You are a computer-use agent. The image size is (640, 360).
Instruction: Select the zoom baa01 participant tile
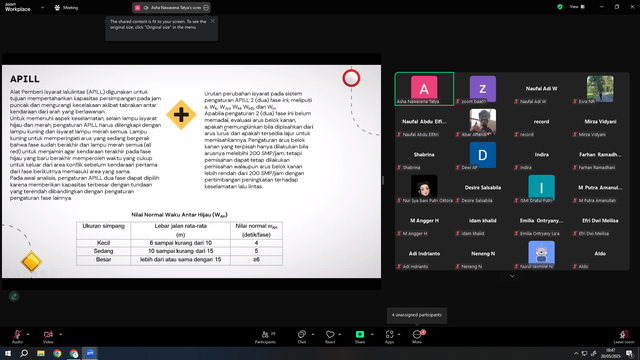(x=483, y=89)
